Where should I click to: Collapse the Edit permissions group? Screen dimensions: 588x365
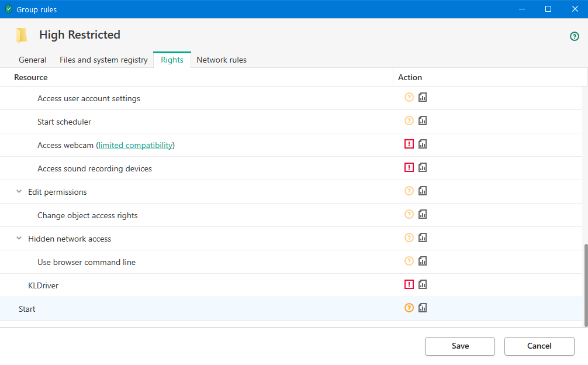(19, 192)
